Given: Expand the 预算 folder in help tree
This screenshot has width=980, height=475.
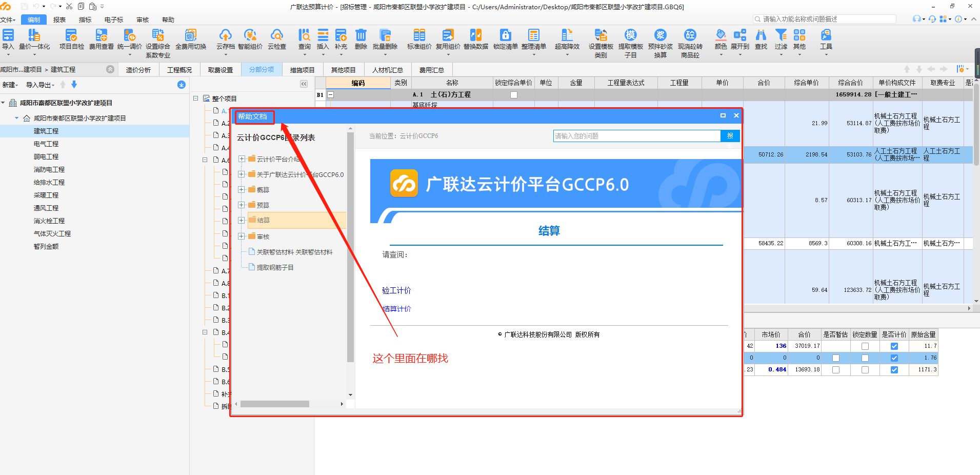Looking at the screenshot, I should (x=242, y=205).
